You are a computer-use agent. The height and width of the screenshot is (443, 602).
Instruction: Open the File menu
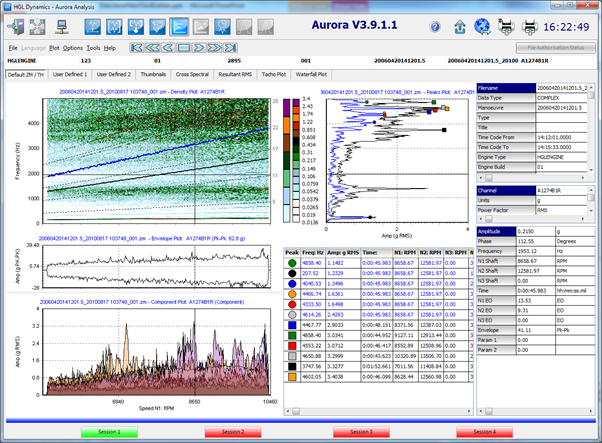click(x=12, y=47)
